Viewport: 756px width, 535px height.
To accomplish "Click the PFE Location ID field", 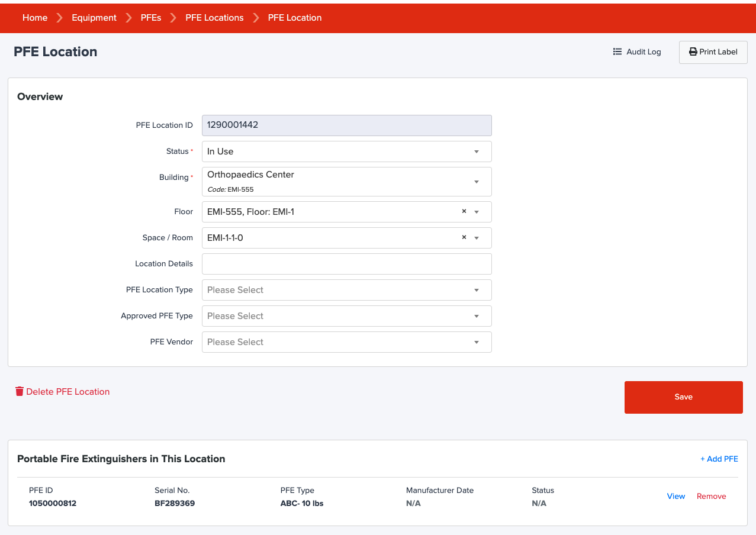I will [x=347, y=125].
